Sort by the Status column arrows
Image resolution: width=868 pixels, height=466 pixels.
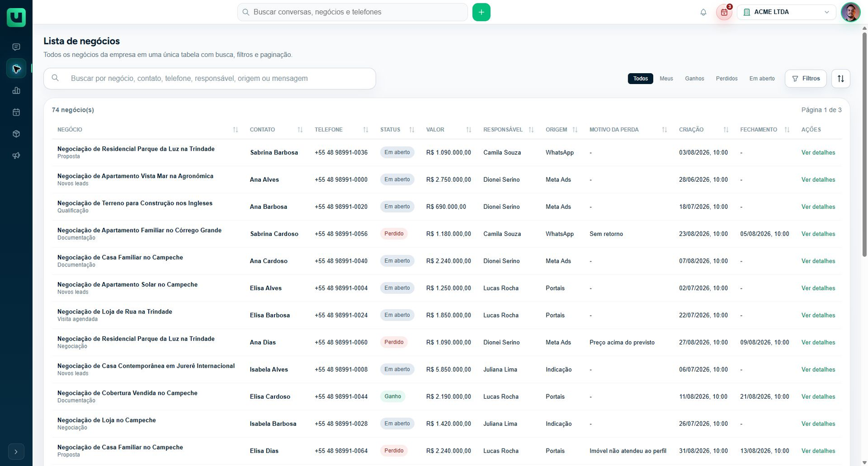pos(412,130)
